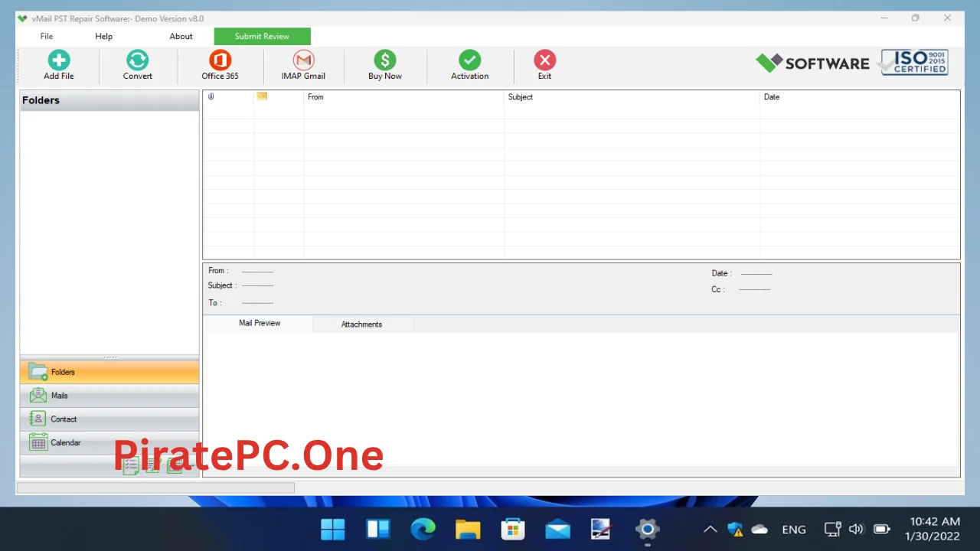Expand hidden system tray icons chevron
The width and height of the screenshot is (980, 551).
(710, 529)
